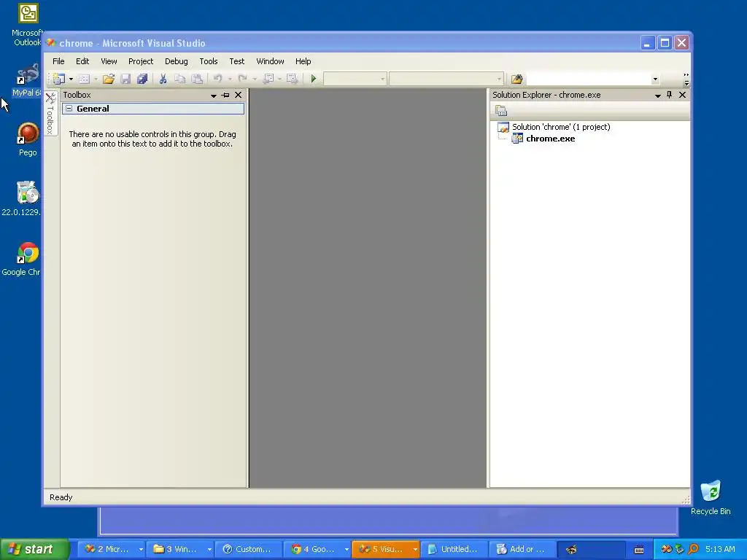
Task: Select the General group header text
Action: pyautogui.click(x=93, y=109)
